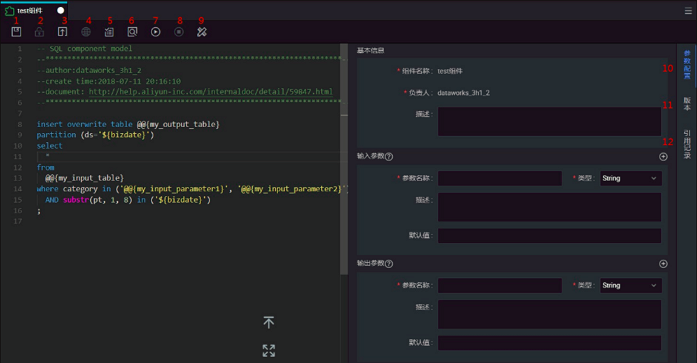Viewport: 697px width, 363px height.
Task: Open the output parameter 类型 String dropdown
Action: [x=631, y=285]
